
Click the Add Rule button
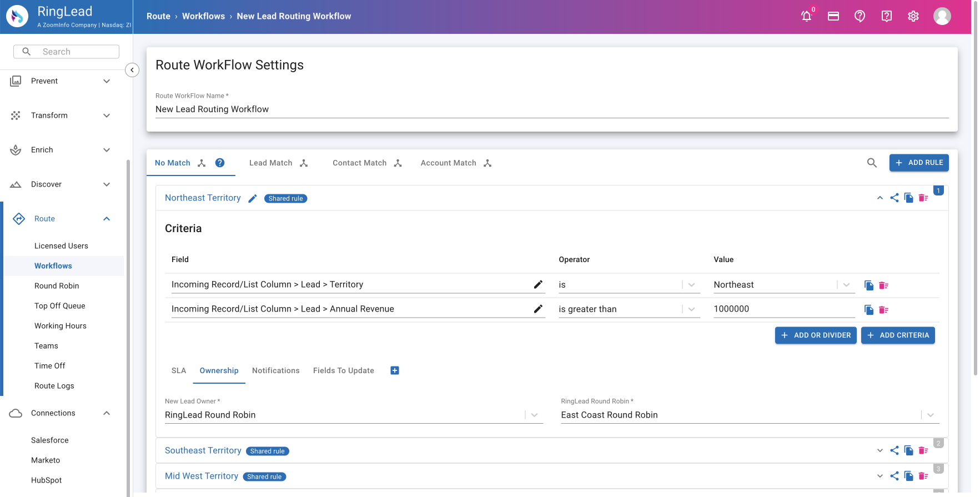[918, 163]
